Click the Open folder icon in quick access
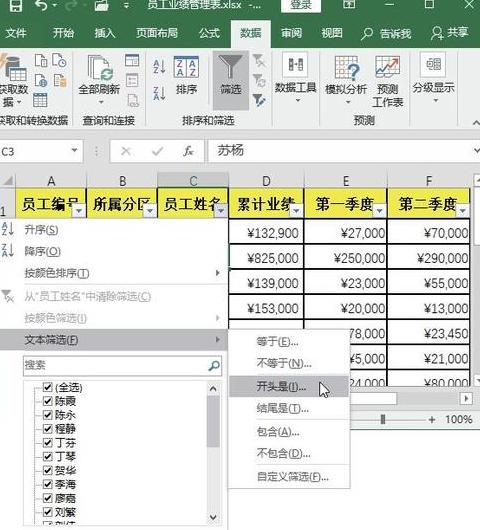 tap(101, 5)
